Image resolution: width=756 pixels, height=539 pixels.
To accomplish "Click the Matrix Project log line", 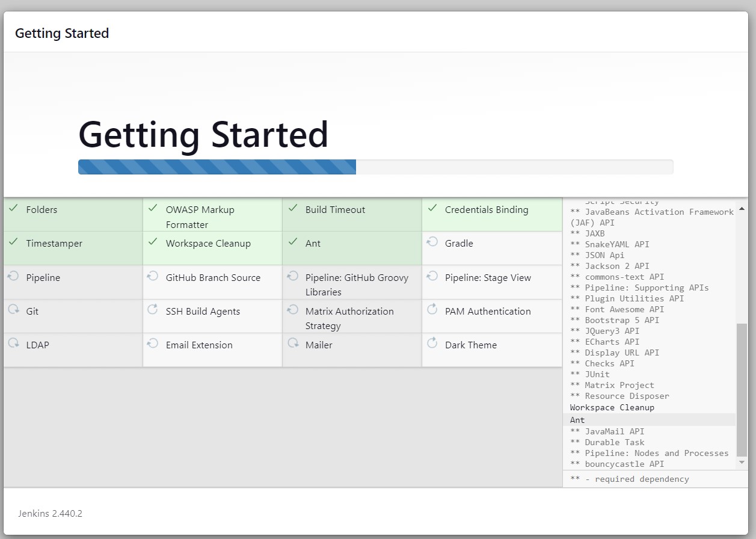I will 612,385.
